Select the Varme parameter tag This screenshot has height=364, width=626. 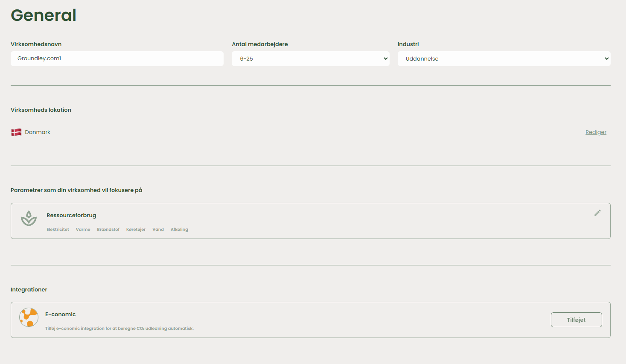[83, 230]
